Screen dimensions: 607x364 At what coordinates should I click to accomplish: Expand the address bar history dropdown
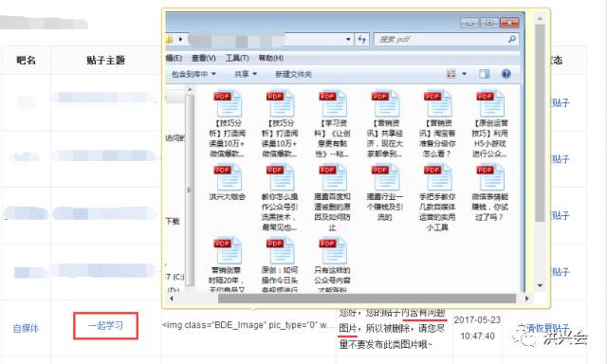tap(348, 39)
